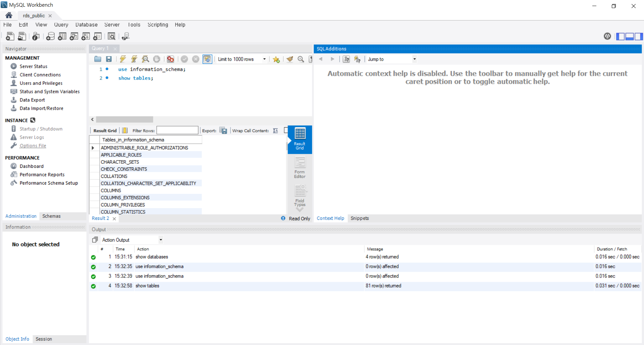This screenshot has height=345, width=644.
Task: Click Tables_in_information_schema column header
Action: point(151,140)
